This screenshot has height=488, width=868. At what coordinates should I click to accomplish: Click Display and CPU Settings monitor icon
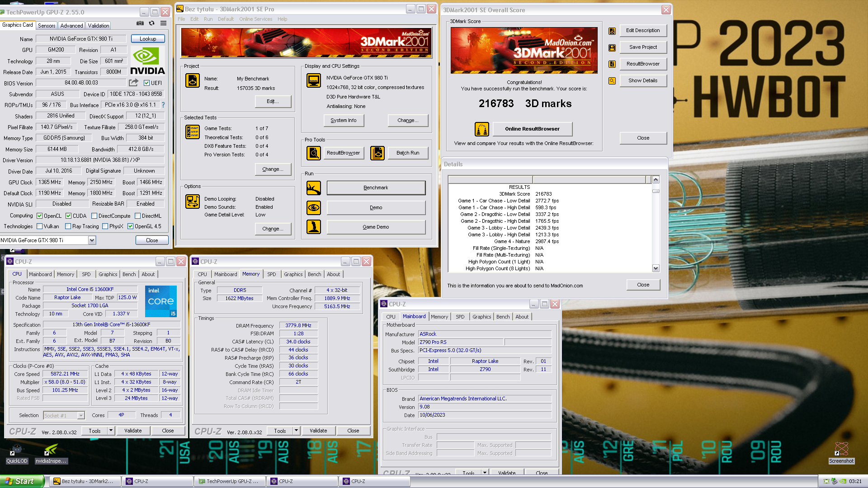click(x=314, y=80)
